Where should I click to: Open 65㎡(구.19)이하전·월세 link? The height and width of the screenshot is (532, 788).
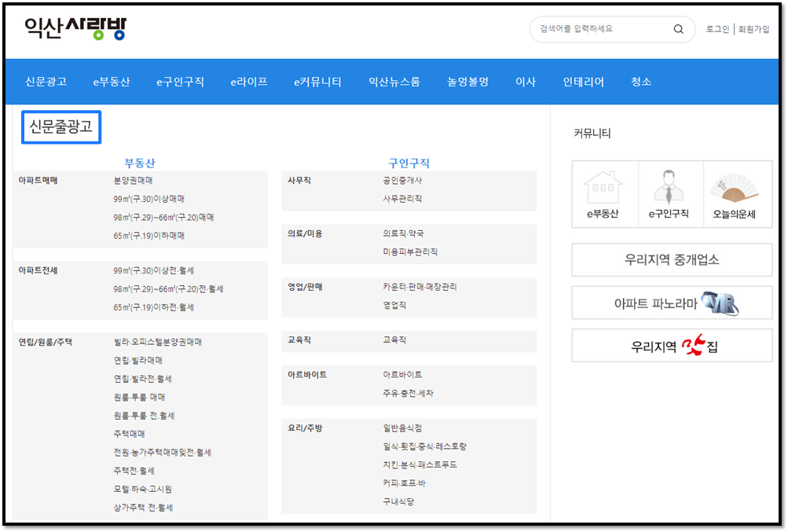(153, 307)
